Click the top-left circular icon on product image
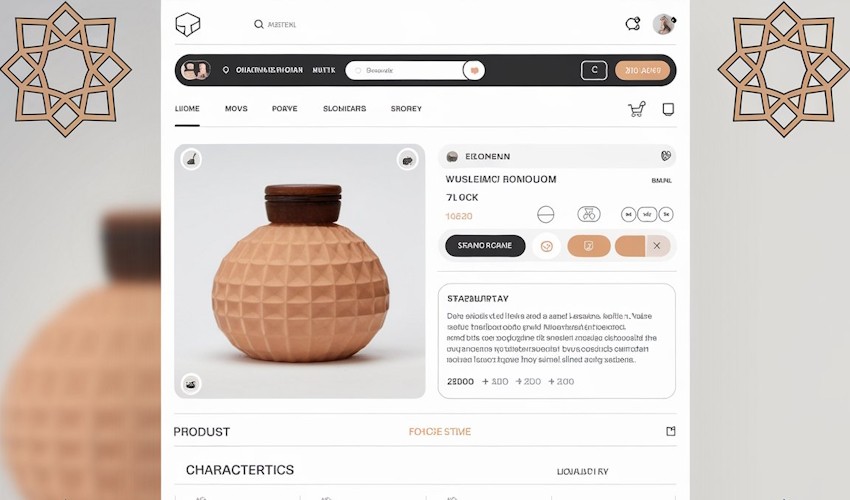Viewport: 850px width, 500px height. pyautogui.click(x=191, y=159)
